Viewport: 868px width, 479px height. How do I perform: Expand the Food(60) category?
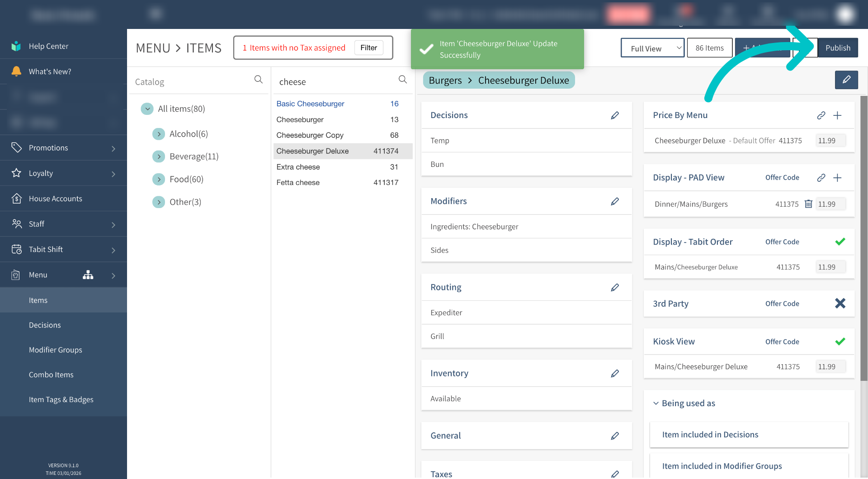pos(159,180)
